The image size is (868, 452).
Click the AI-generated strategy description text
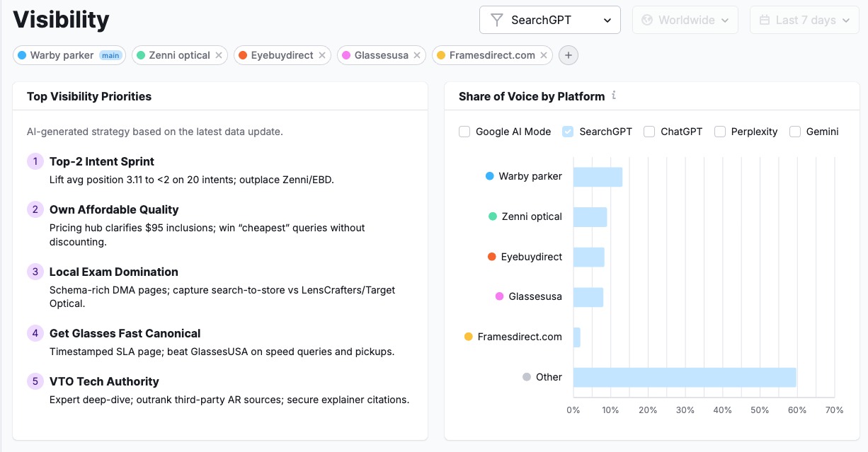[x=155, y=132]
